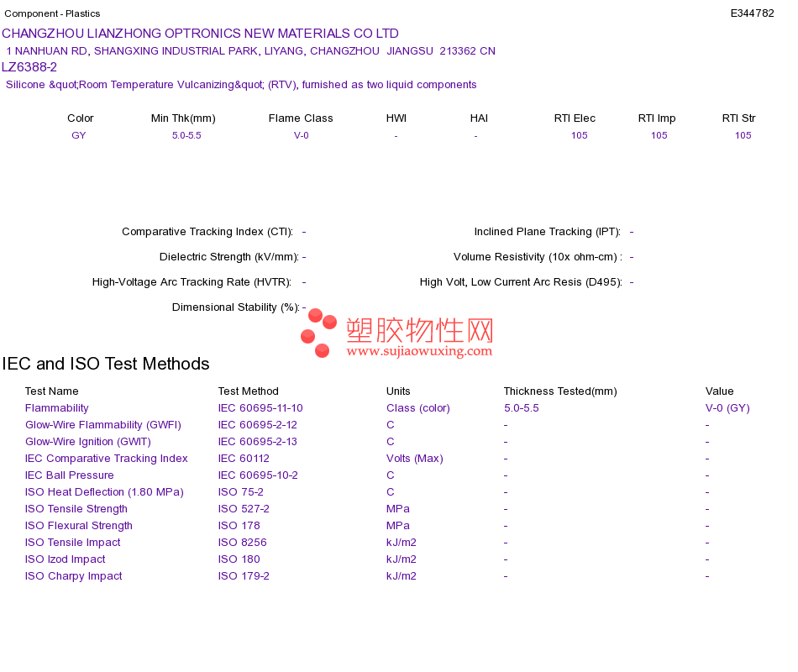
Task: Click IEC 60695-2-12 test method
Action: point(258,424)
